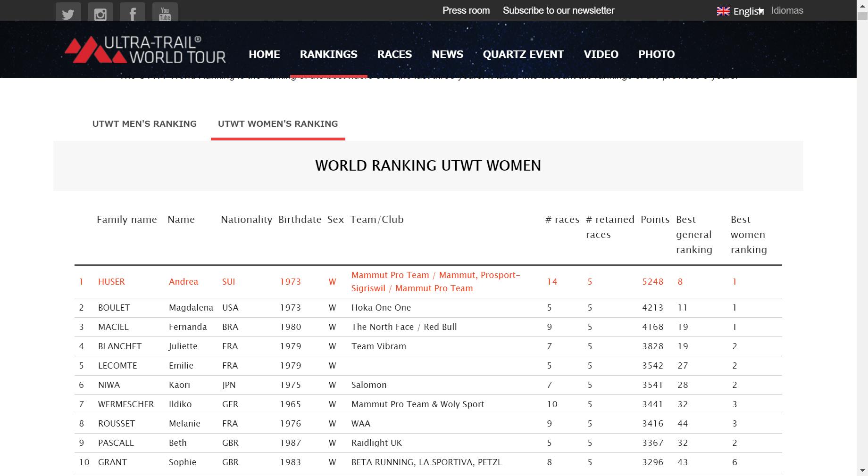Open the Video menu item
868x476 pixels.
[x=601, y=54]
